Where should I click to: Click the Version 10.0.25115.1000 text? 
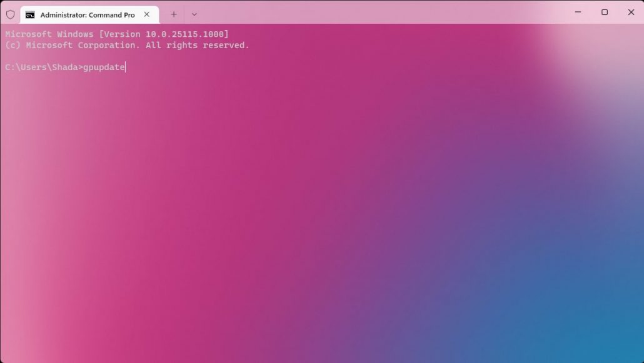coord(164,34)
